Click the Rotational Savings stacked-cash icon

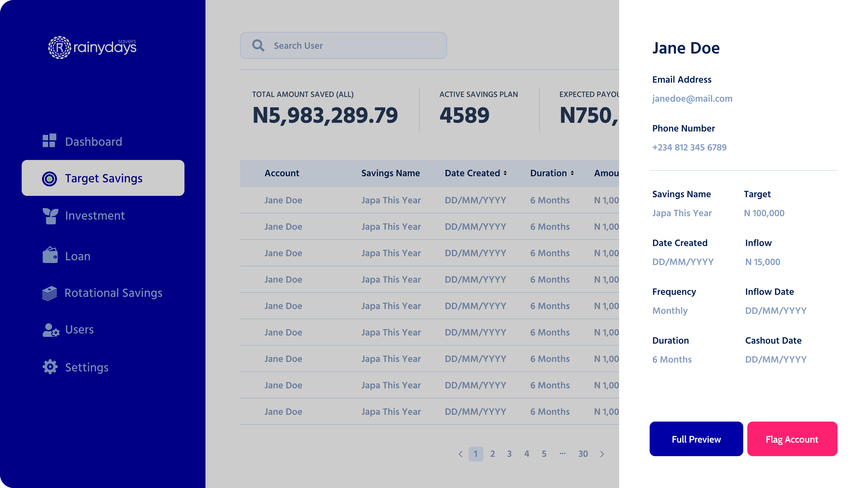click(50, 293)
